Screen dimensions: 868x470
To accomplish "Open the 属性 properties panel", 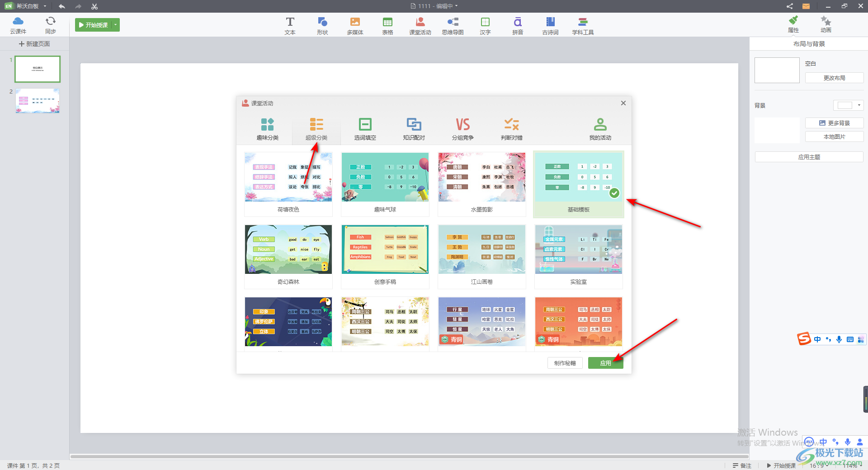I will click(x=793, y=24).
